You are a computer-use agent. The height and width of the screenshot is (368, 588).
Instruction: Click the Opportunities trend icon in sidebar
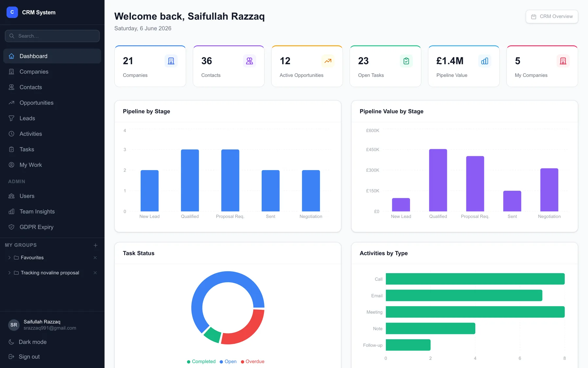click(11, 103)
